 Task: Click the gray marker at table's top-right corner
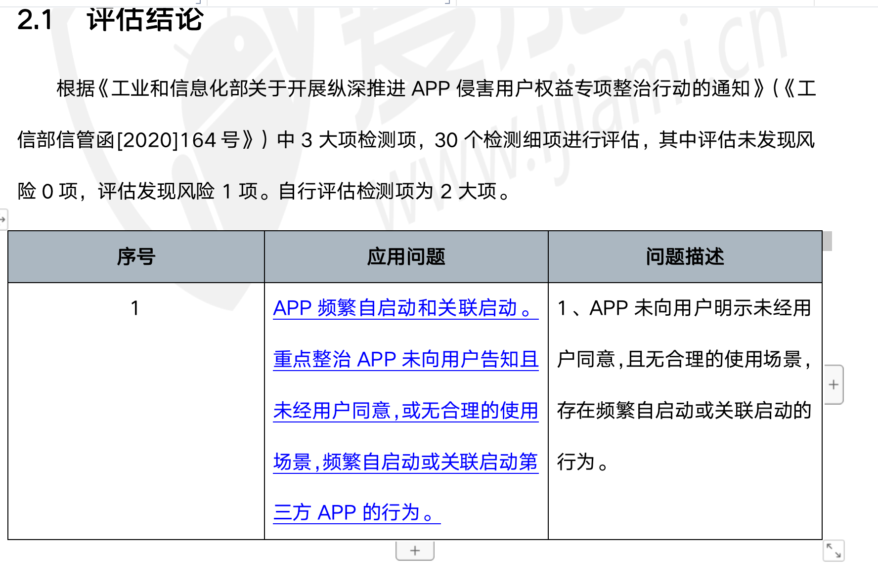pos(827,241)
